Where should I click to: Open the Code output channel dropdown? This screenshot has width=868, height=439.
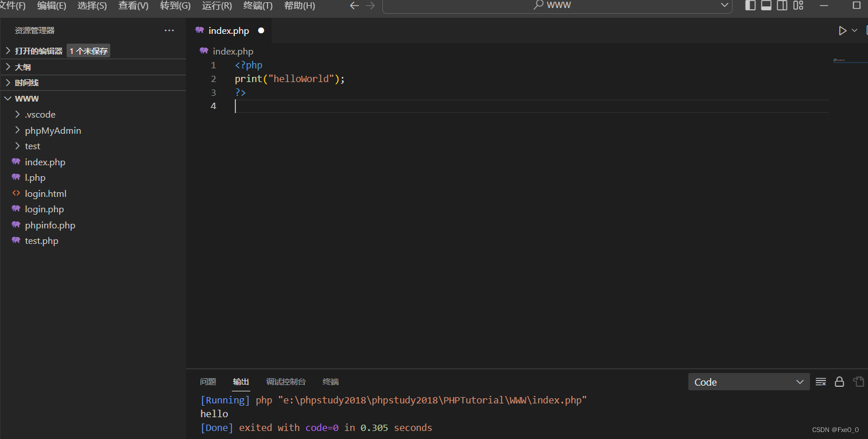749,382
